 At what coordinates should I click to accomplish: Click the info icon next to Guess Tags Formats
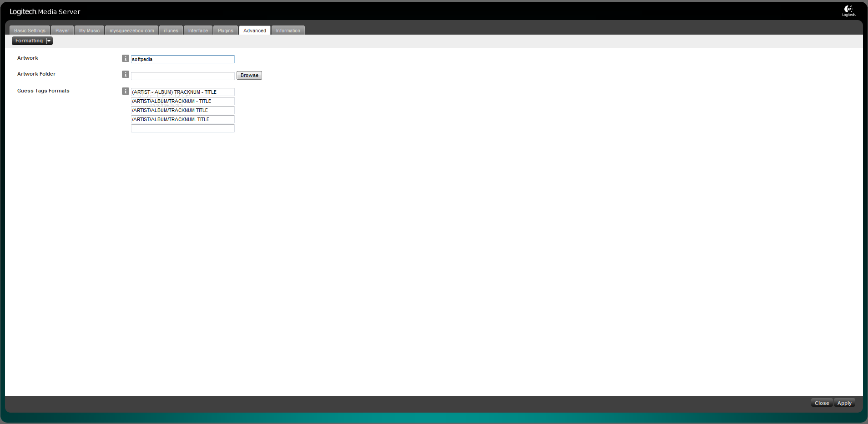[126, 91]
